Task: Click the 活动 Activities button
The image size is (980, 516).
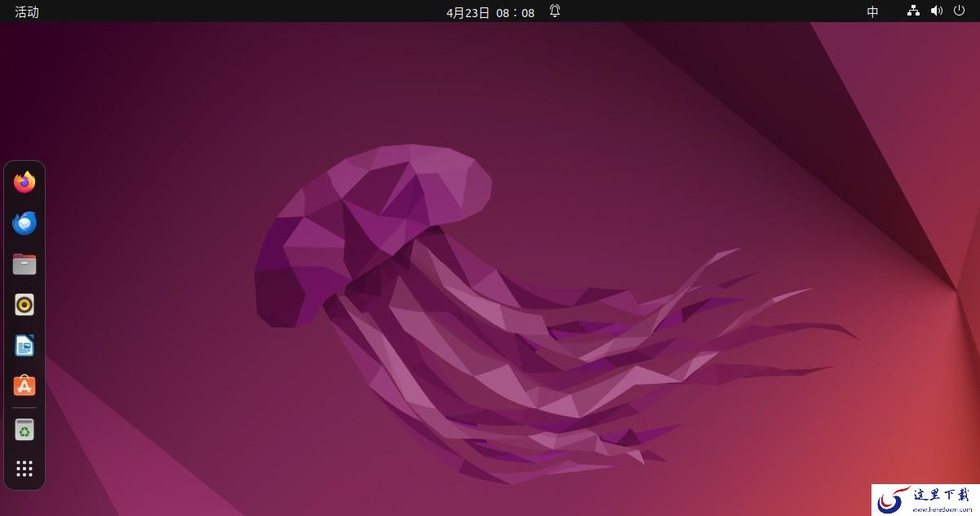Action: click(x=27, y=12)
